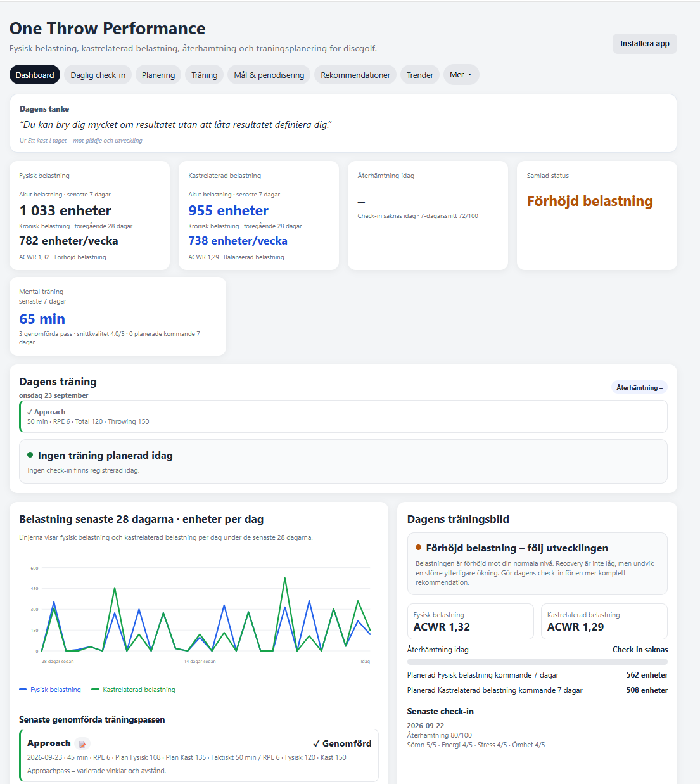Viewport: 700px width, 784px height.
Task: Click the 'onsdag 23 september' date
Action: 54,395
